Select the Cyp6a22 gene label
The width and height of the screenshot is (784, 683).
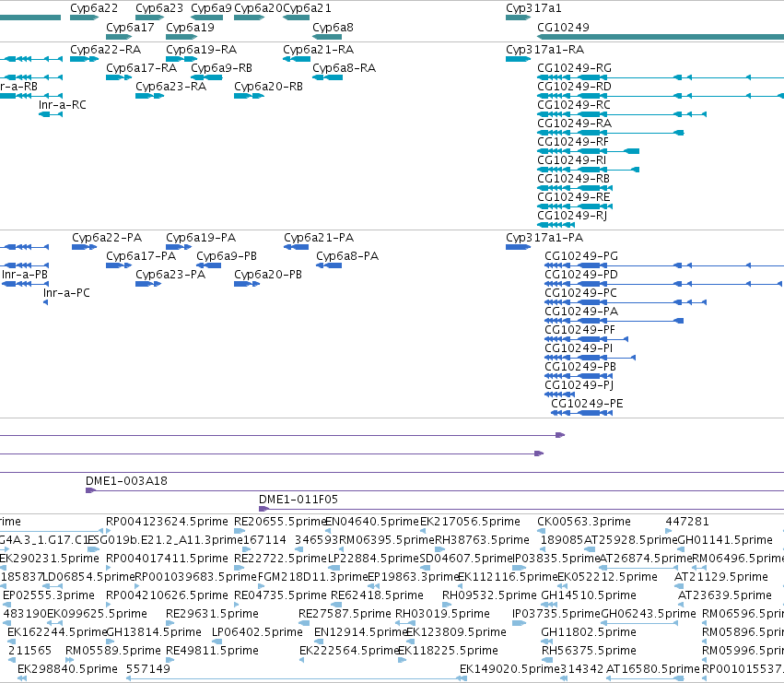pyautogui.click(x=94, y=8)
